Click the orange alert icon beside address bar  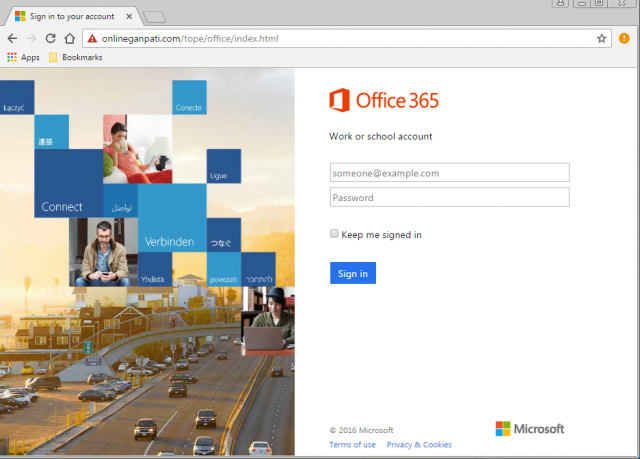pos(624,38)
